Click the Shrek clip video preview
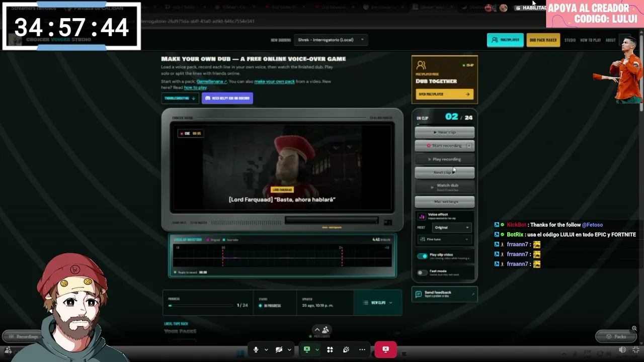The width and height of the screenshot is (644, 362). pos(282,167)
